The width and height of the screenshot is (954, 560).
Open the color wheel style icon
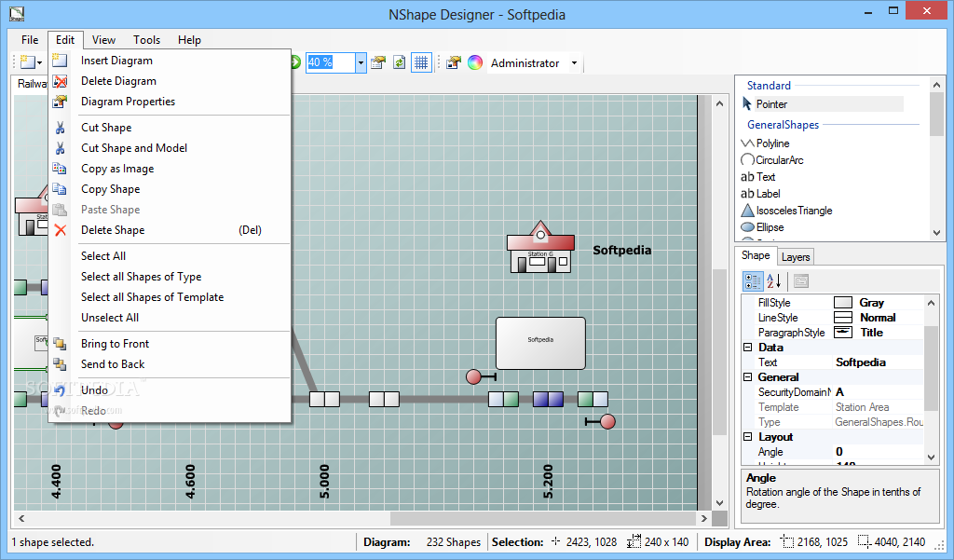[474, 62]
